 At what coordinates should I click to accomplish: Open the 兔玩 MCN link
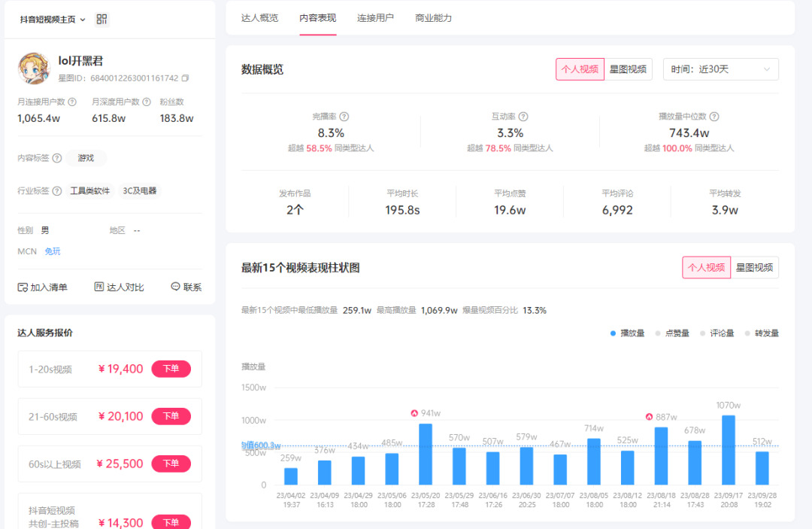pos(53,251)
